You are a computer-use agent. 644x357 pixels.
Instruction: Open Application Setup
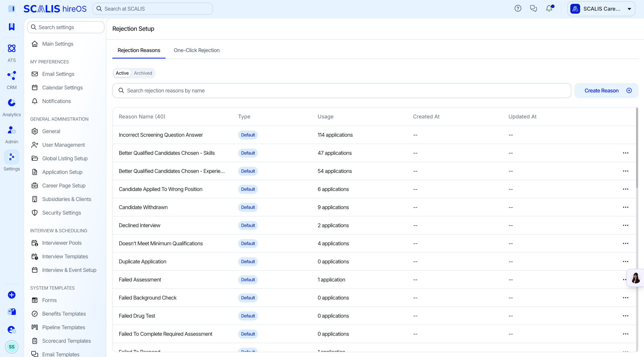click(x=62, y=172)
